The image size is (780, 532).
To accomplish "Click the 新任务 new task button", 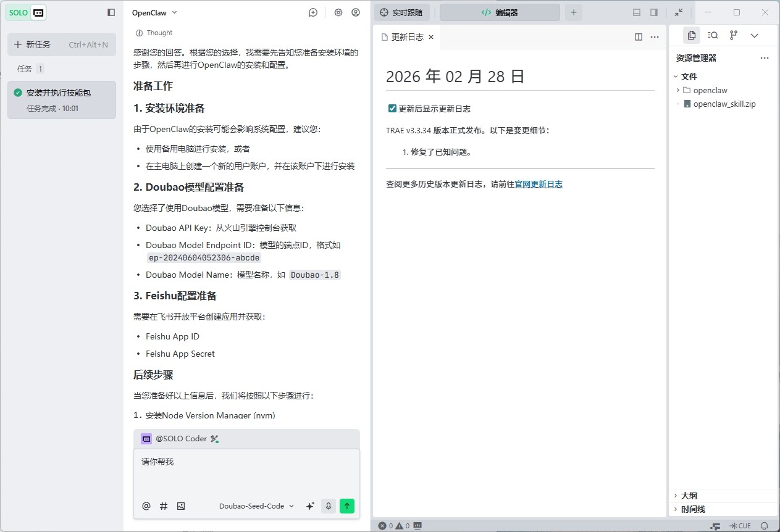I will (61, 44).
